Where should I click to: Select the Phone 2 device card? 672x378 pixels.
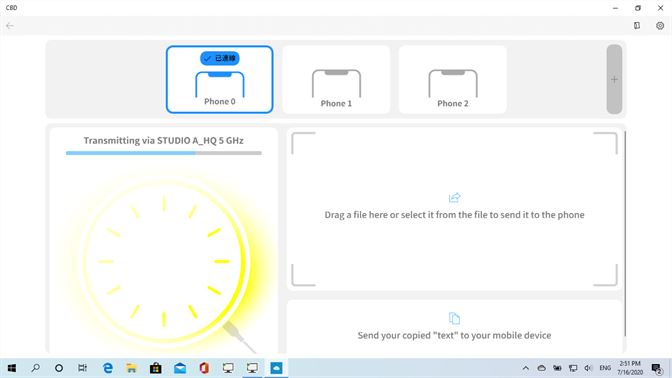click(453, 79)
